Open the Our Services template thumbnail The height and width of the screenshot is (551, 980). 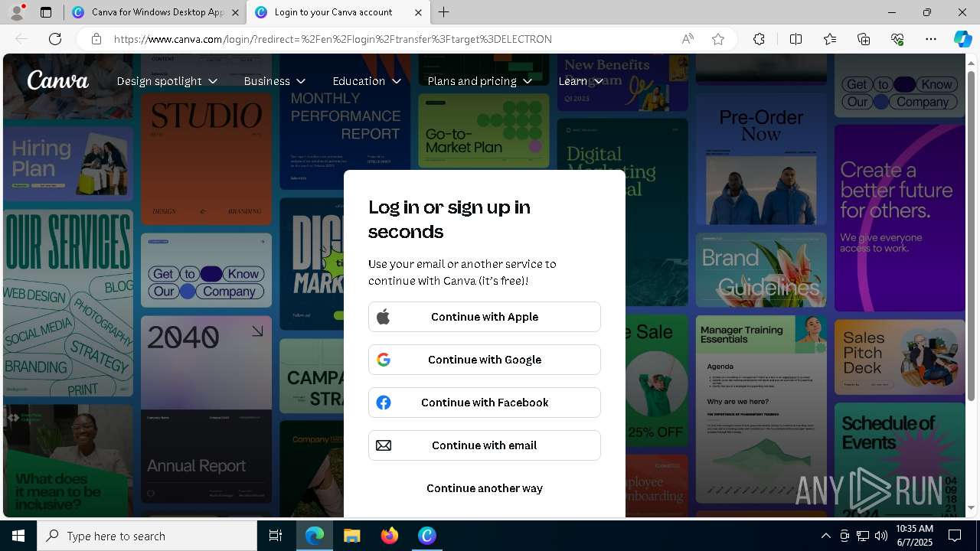(68, 303)
